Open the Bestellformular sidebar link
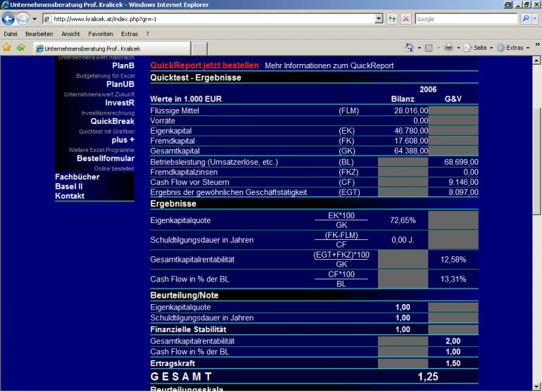The width and height of the screenshot is (542, 392). [x=105, y=158]
